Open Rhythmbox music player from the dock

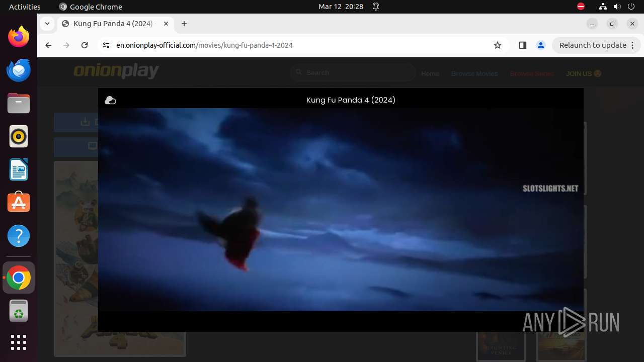[x=19, y=136]
